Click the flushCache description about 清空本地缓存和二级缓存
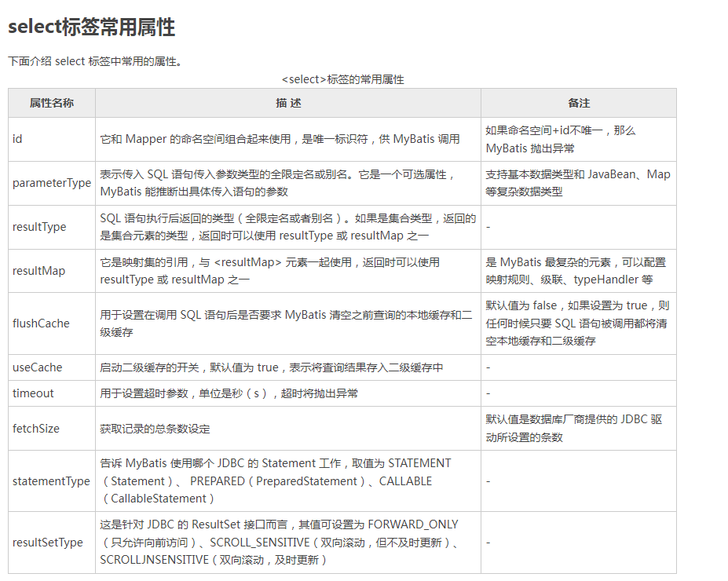The width and height of the screenshot is (728, 581). (x=286, y=323)
